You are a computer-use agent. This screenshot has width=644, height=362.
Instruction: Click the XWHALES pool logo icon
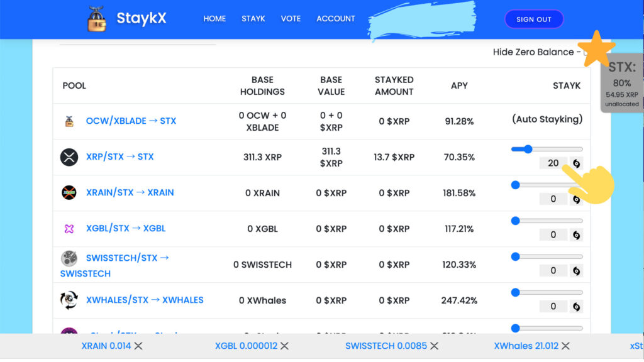pyautogui.click(x=69, y=300)
